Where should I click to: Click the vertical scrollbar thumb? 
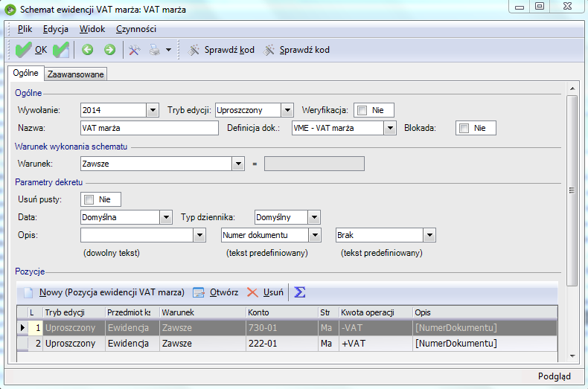pos(572,190)
